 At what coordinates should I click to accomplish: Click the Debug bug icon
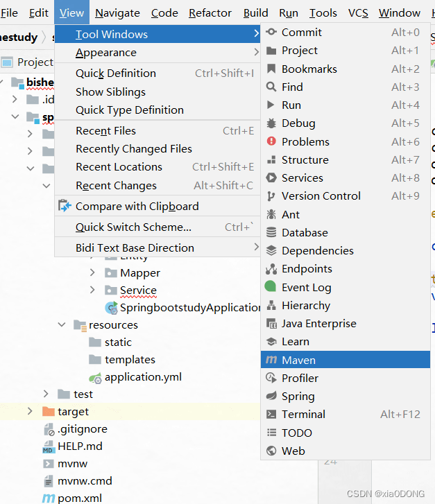(x=271, y=123)
